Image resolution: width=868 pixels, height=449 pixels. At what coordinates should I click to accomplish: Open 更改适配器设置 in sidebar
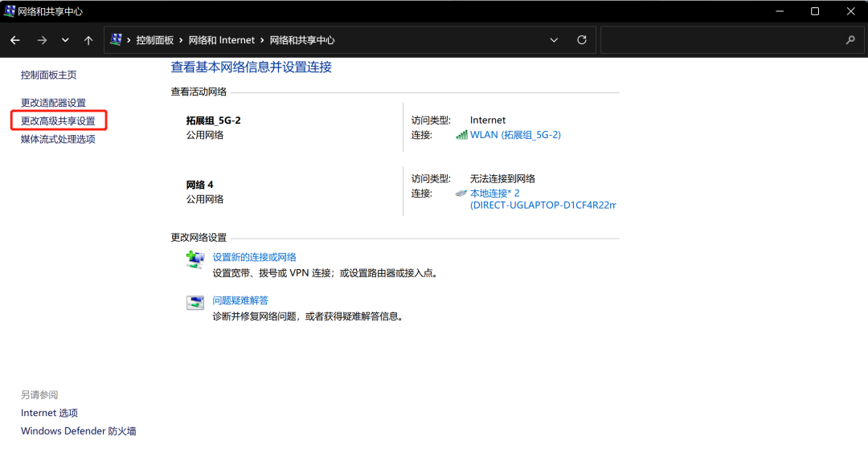pos(53,103)
